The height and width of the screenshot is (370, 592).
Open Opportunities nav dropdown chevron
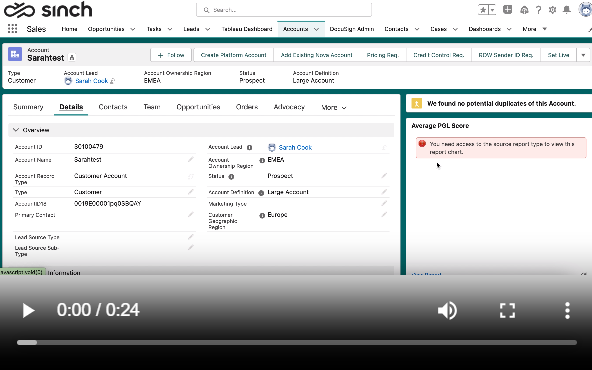133,29
